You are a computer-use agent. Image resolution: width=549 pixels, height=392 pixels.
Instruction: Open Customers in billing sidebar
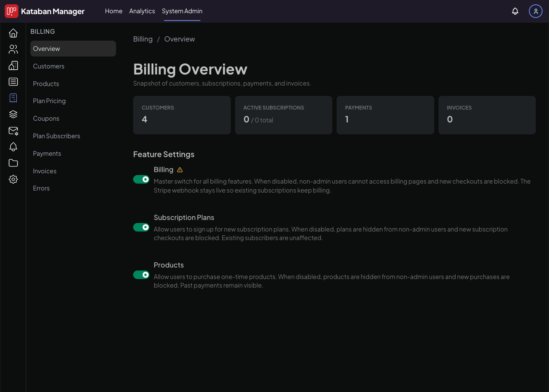click(x=73, y=66)
